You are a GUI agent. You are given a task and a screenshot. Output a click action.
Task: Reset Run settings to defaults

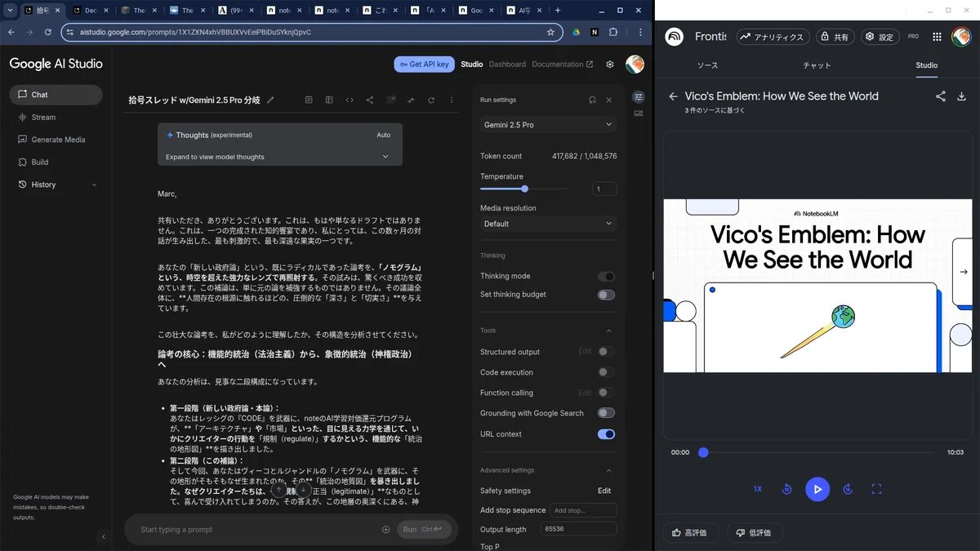click(592, 100)
